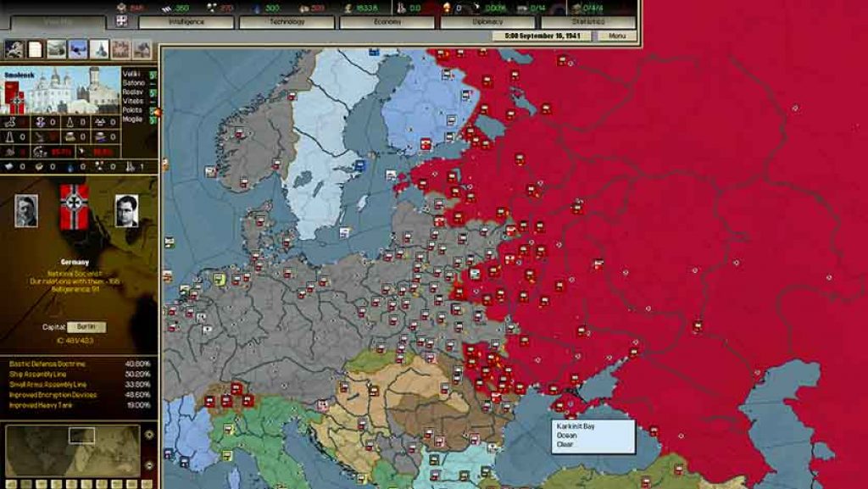Click the transport capacity icon in top bar

click(523, 7)
